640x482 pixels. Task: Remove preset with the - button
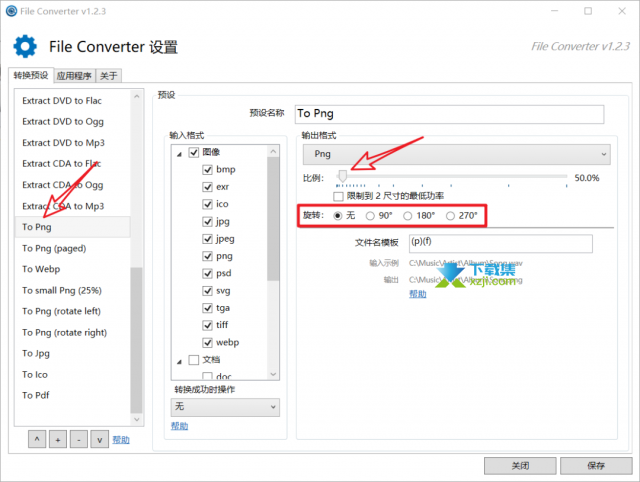coord(79,440)
